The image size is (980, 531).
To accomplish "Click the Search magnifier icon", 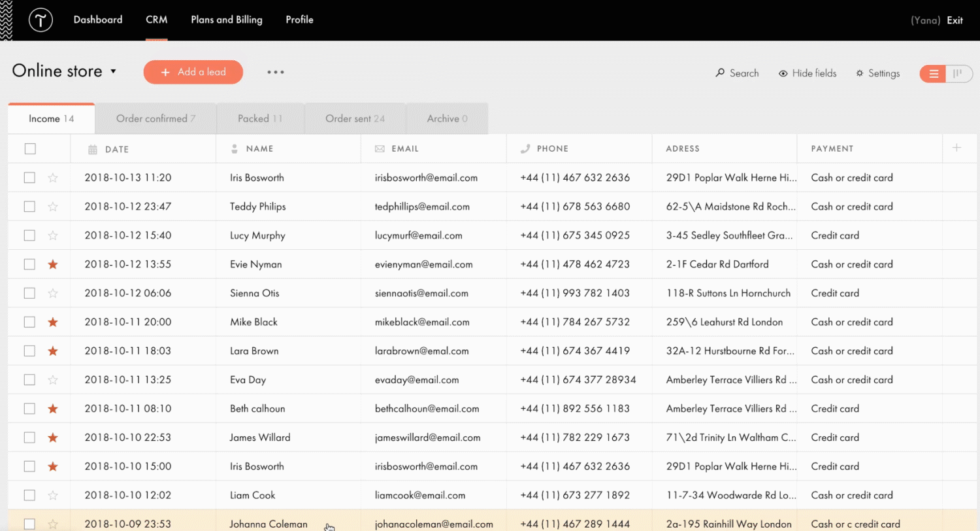I will [720, 73].
